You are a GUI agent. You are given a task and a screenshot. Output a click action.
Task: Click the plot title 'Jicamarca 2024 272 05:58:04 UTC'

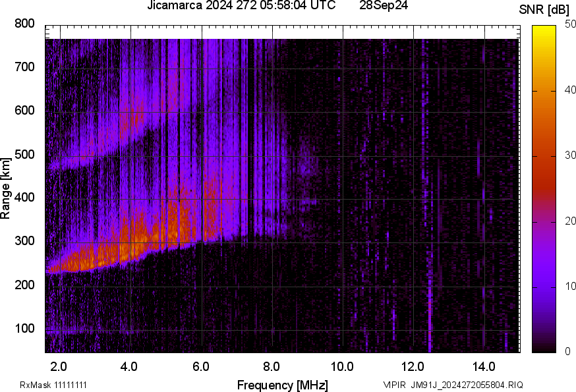(x=241, y=5)
